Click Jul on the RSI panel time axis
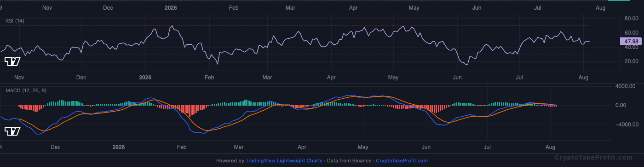Screen dimensions: 644x167 pos(519,78)
